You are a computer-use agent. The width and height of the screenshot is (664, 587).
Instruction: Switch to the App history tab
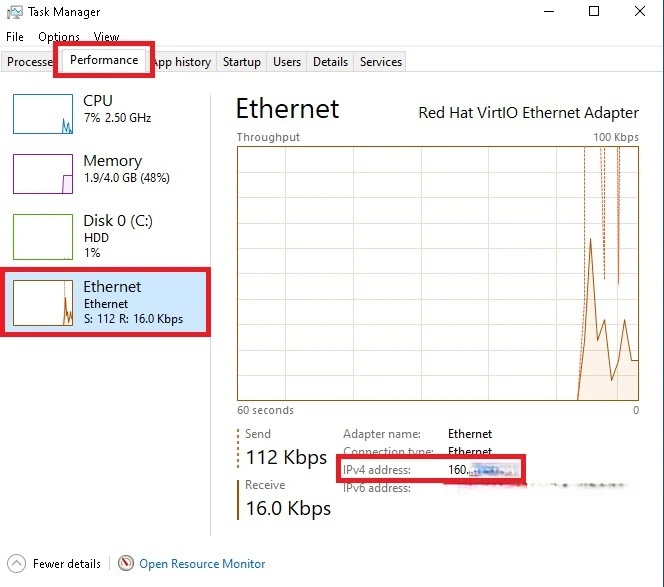[x=182, y=62]
